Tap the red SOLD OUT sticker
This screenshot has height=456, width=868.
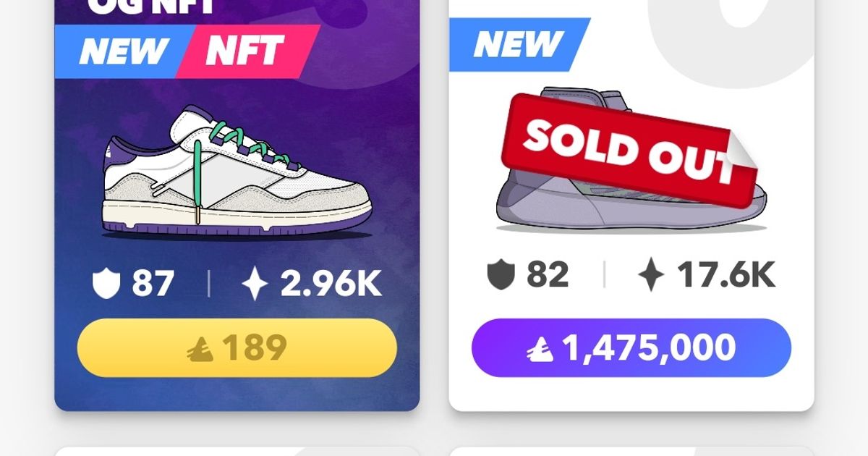pyautogui.click(x=622, y=145)
